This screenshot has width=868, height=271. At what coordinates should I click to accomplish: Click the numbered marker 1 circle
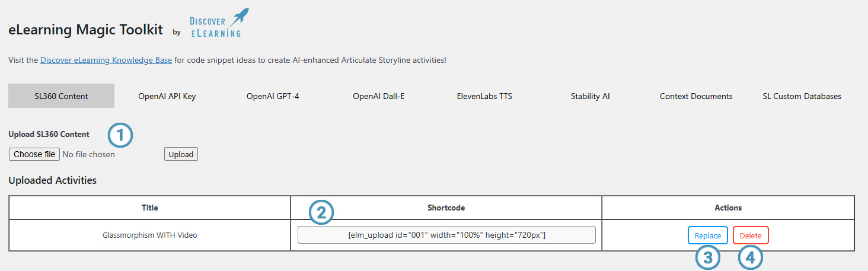(x=120, y=136)
